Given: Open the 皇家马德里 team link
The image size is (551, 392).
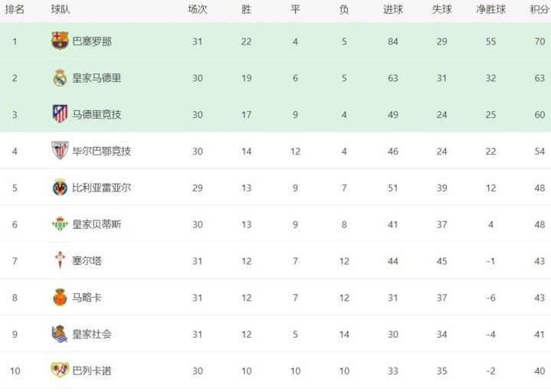Looking at the screenshot, I should click(97, 78).
